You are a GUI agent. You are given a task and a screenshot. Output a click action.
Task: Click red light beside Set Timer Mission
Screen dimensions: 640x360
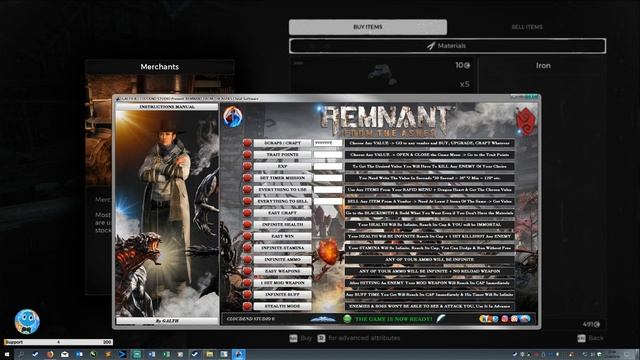pos(247,178)
